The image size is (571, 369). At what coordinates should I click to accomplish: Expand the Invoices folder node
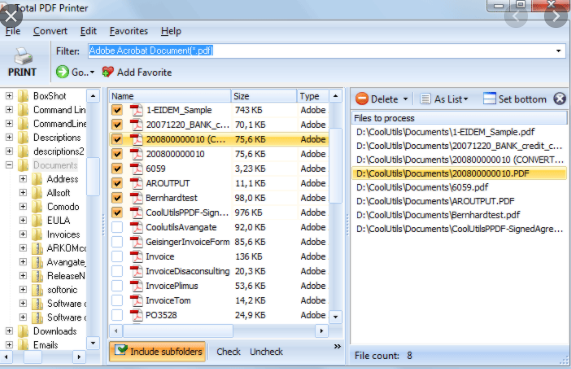coord(23,234)
